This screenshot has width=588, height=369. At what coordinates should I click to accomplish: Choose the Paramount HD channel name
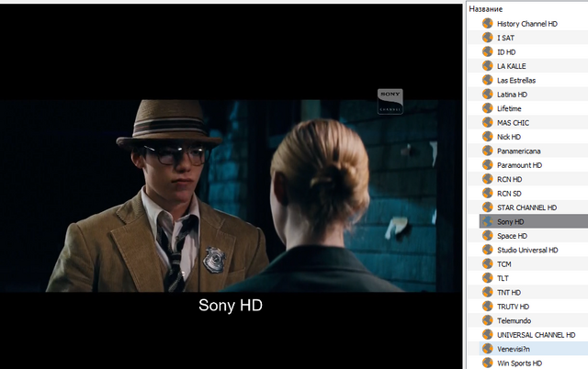(519, 165)
